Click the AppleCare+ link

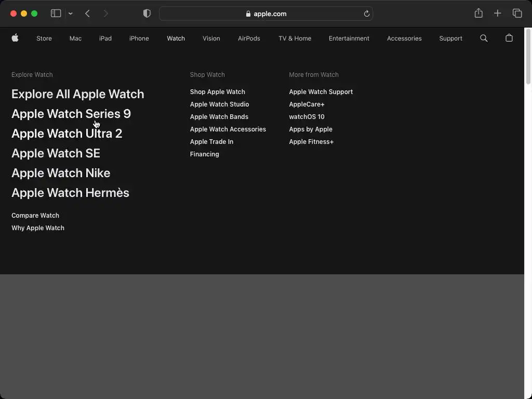click(x=307, y=104)
